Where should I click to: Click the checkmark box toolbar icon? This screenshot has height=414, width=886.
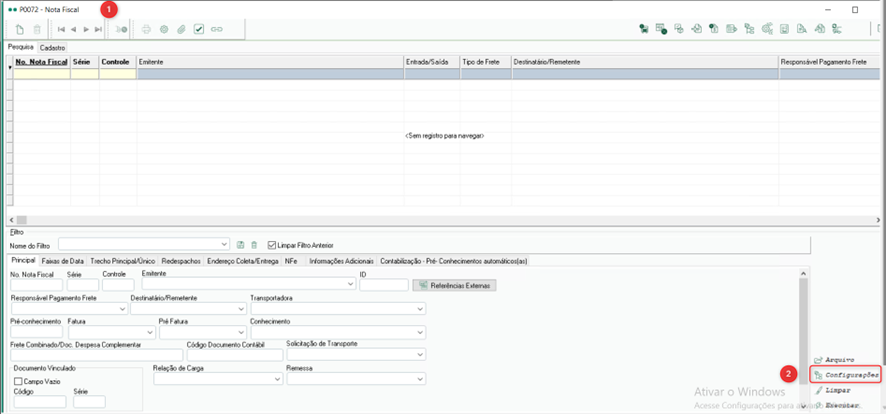tap(199, 29)
